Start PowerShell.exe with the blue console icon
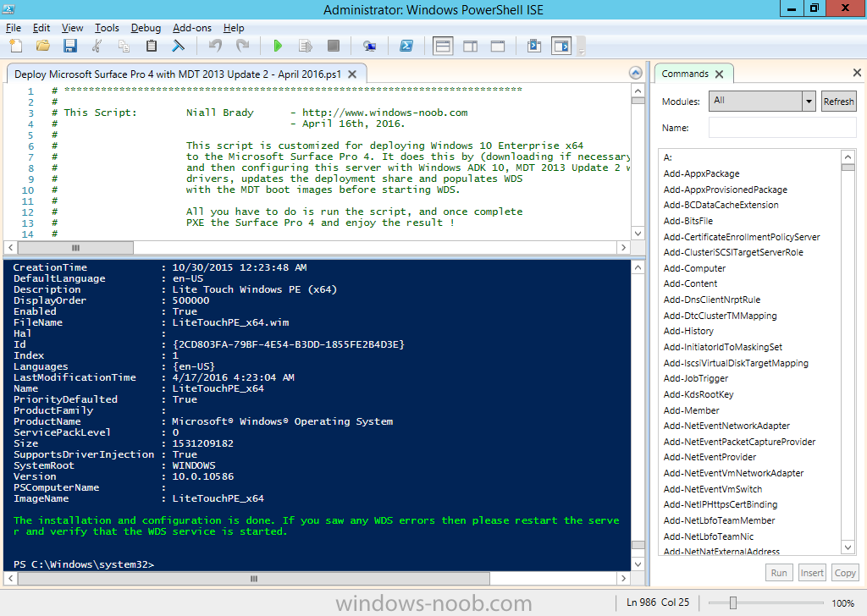Screen dimensions: 867x616 coord(406,46)
